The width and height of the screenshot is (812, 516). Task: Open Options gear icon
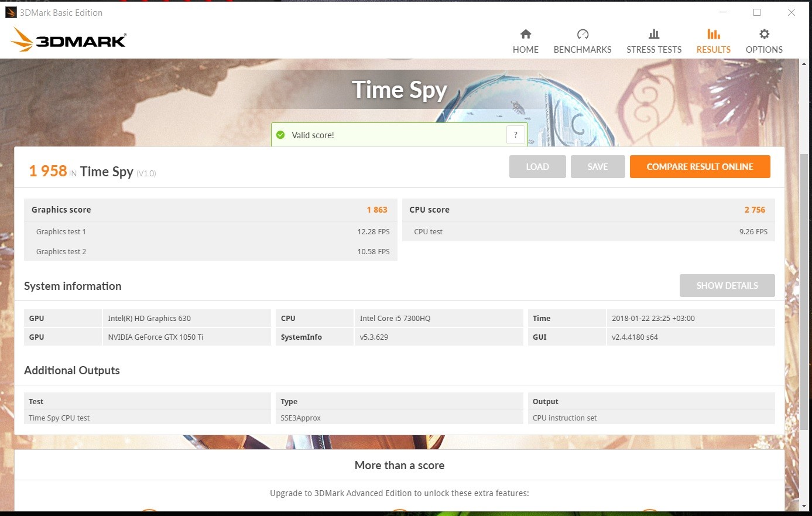(x=764, y=34)
